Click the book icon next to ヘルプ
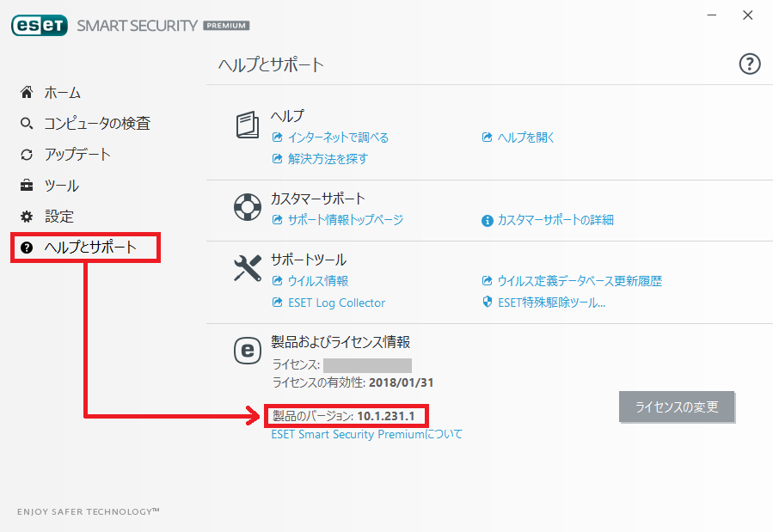 point(248,125)
